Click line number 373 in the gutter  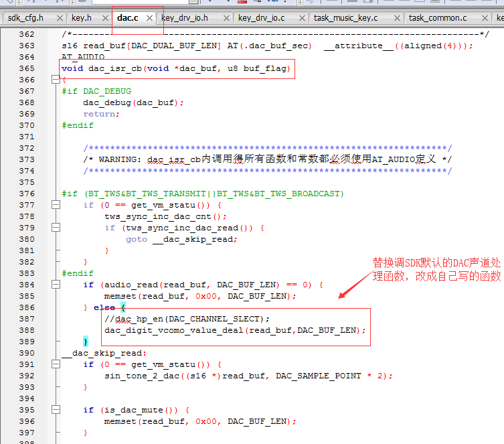click(x=27, y=159)
